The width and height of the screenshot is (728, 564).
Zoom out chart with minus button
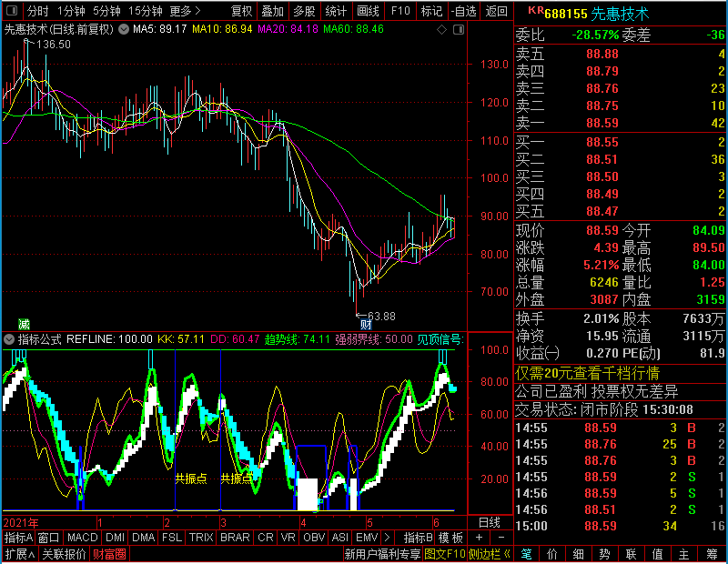coord(501,538)
